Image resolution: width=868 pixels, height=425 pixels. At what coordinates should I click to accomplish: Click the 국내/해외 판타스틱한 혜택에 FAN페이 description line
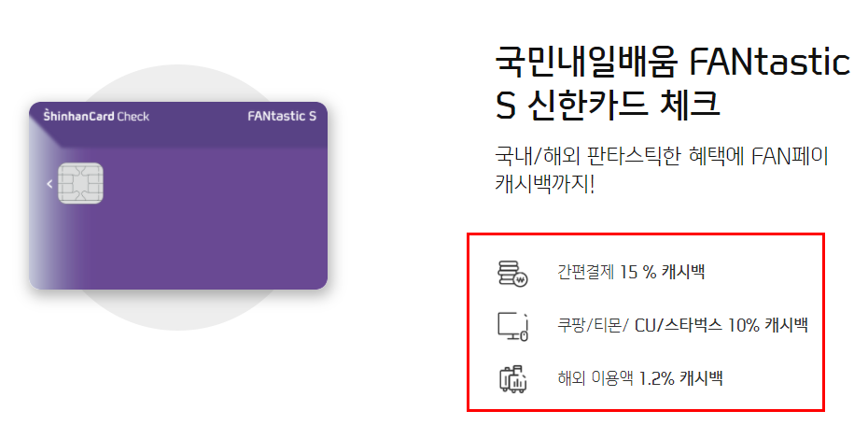click(x=662, y=157)
